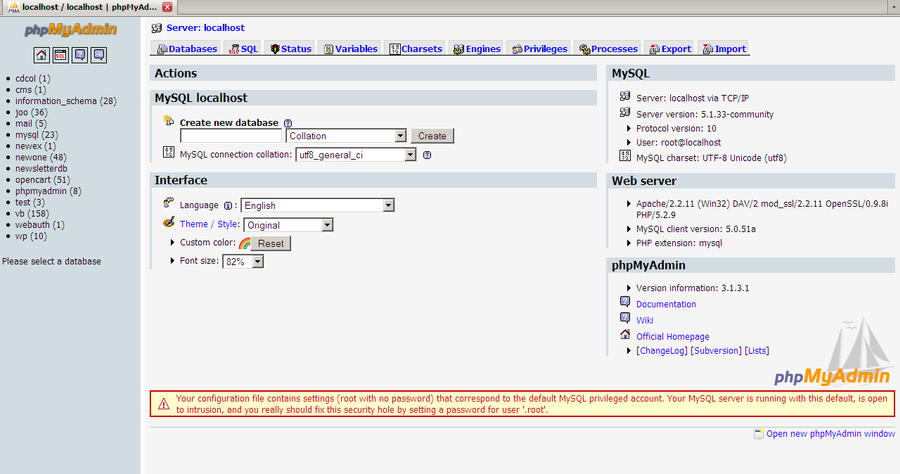
Task: Open the Documentation link
Action: pos(666,304)
